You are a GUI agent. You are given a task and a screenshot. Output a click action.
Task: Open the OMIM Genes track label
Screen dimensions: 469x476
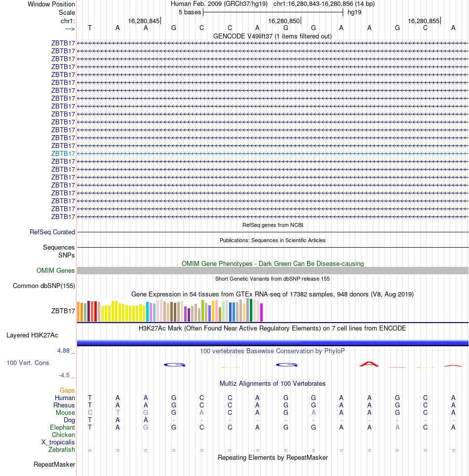(x=56, y=270)
